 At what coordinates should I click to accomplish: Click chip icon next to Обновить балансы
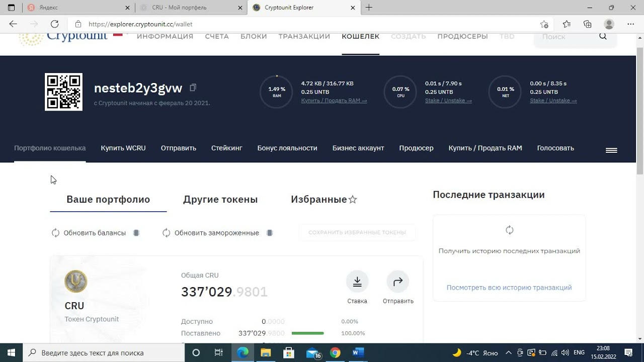point(136,233)
